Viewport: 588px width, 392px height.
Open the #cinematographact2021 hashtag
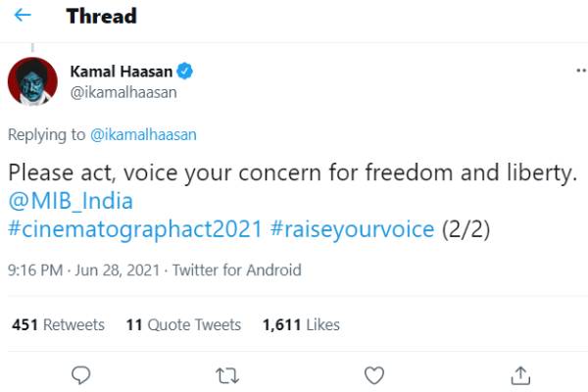coord(135,229)
